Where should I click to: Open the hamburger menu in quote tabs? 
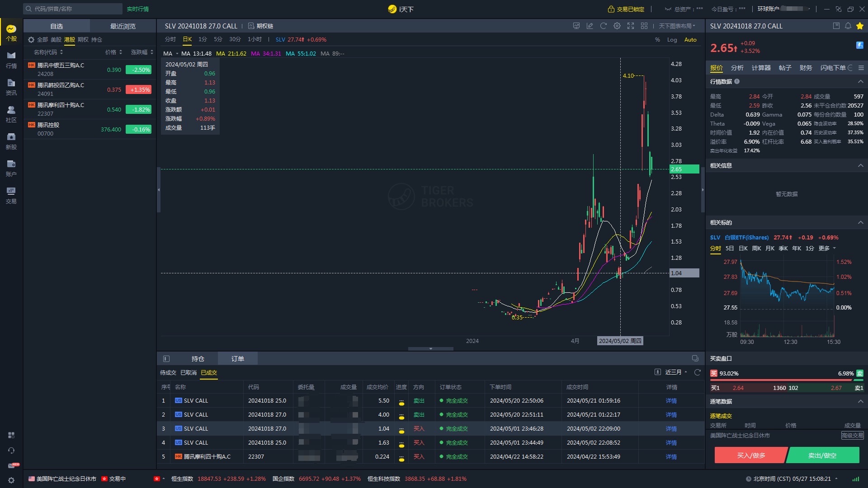point(861,68)
